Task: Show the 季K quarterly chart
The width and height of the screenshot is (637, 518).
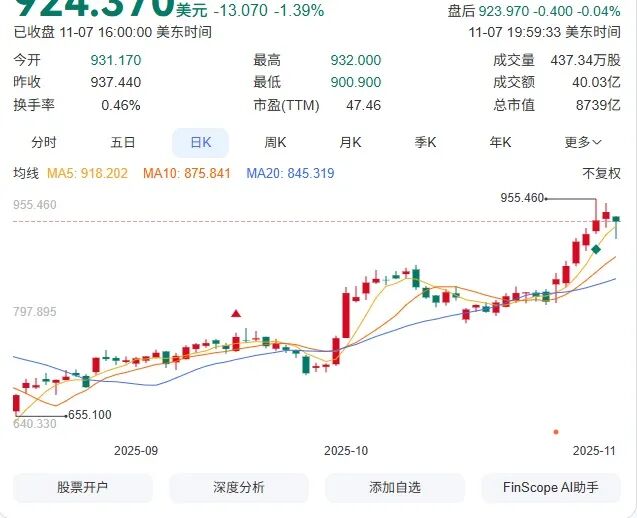Action: [426, 142]
